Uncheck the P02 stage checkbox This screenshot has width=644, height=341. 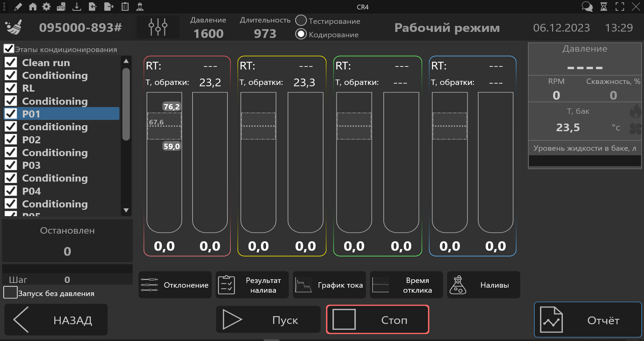pyautogui.click(x=11, y=139)
